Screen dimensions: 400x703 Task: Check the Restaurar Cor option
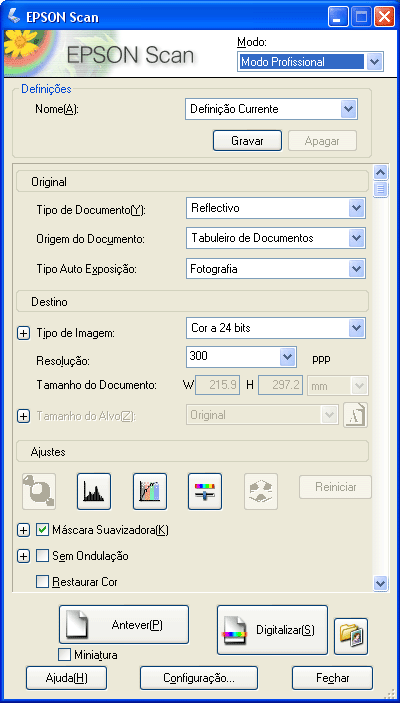click(42, 582)
